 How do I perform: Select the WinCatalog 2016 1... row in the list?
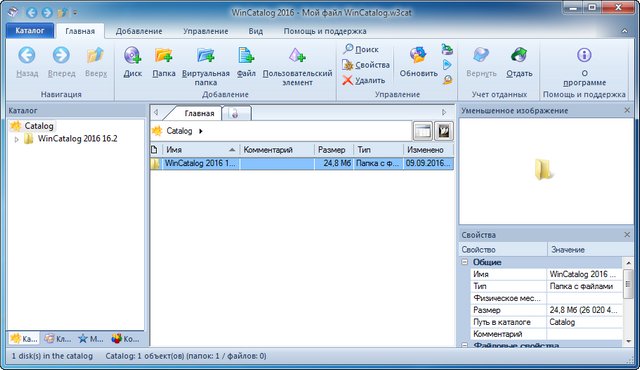302,164
